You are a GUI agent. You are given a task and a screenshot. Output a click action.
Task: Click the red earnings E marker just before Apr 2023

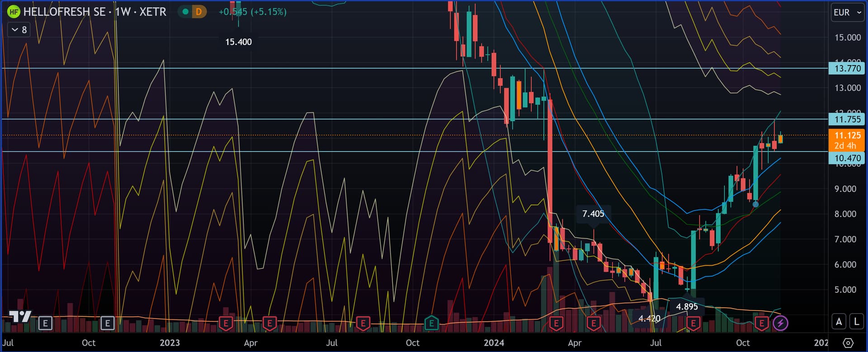click(226, 323)
